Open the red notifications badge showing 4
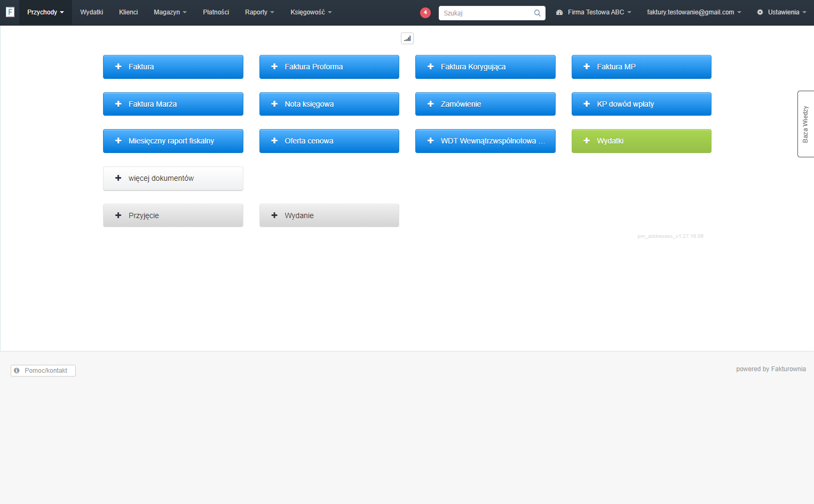 [x=425, y=12]
